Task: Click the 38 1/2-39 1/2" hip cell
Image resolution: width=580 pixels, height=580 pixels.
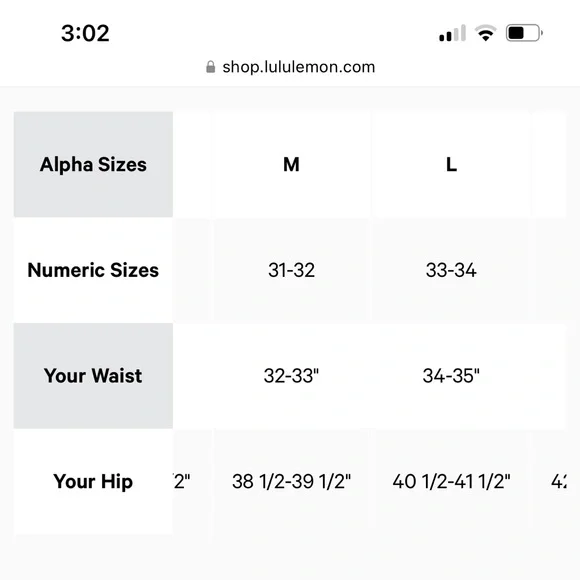Action: [291, 482]
